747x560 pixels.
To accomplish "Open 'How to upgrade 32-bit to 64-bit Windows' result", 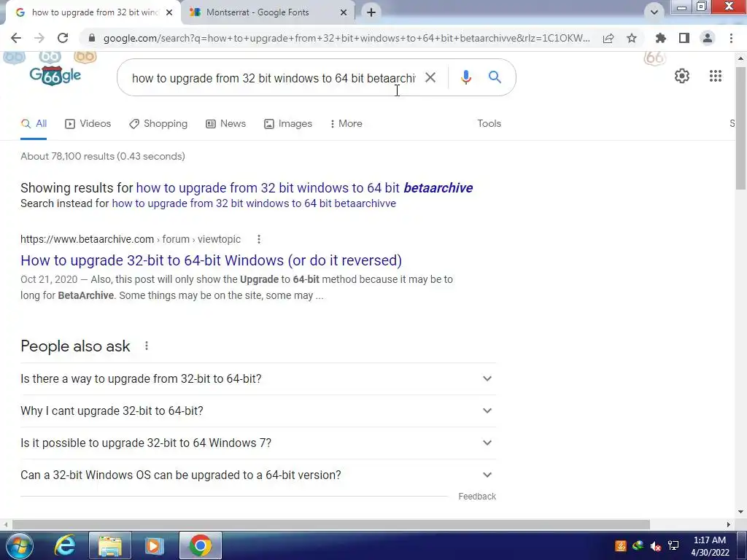I will point(211,260).
